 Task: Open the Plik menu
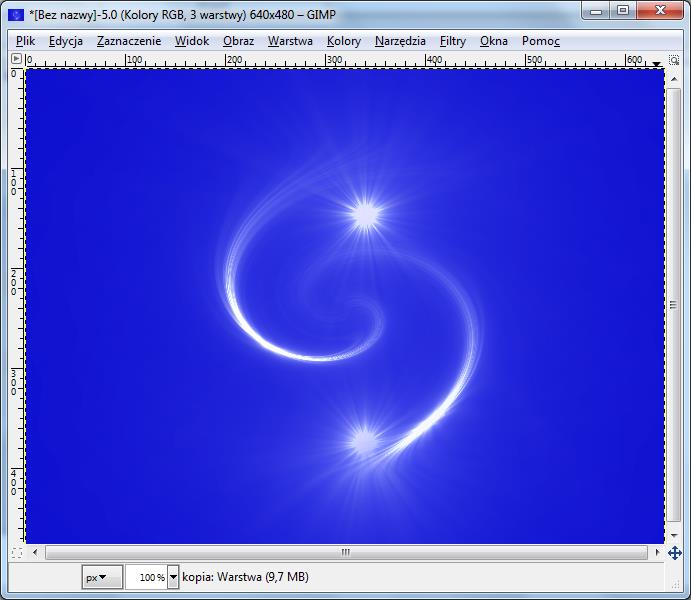25,41
